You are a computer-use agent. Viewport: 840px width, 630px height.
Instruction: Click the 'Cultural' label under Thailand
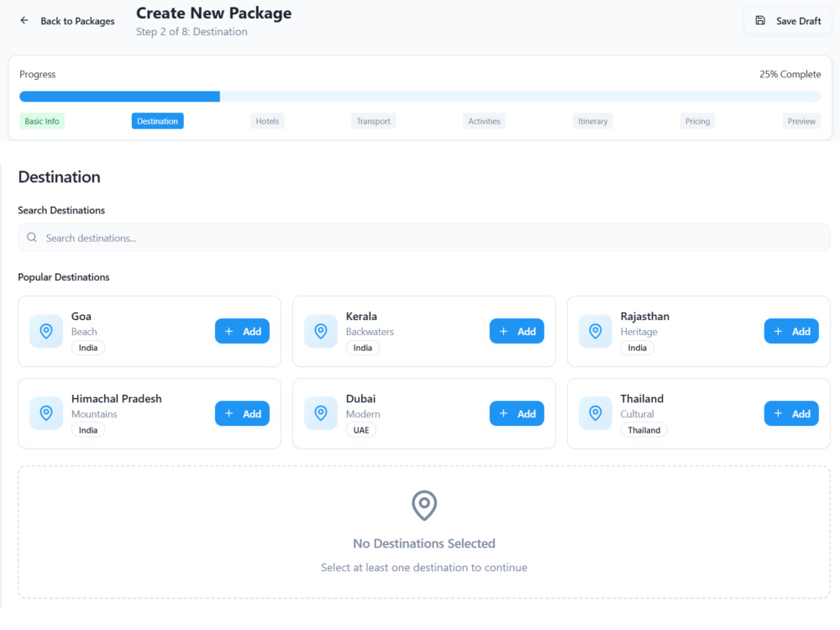point(637,414)
